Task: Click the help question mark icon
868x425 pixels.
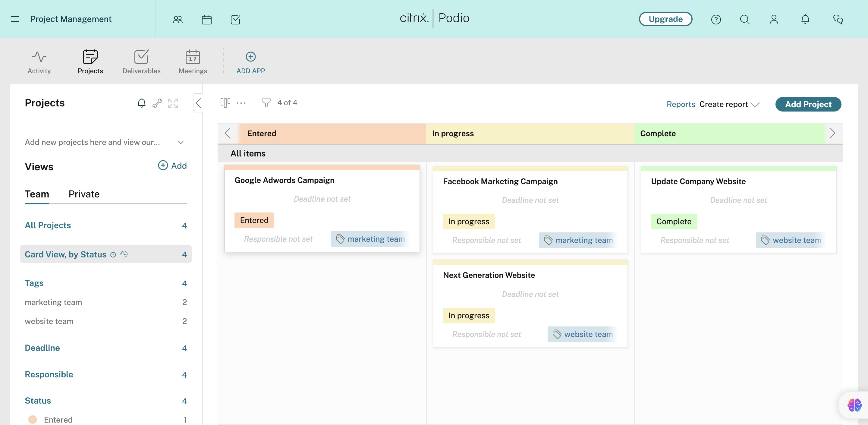Action: coord(716,20)
